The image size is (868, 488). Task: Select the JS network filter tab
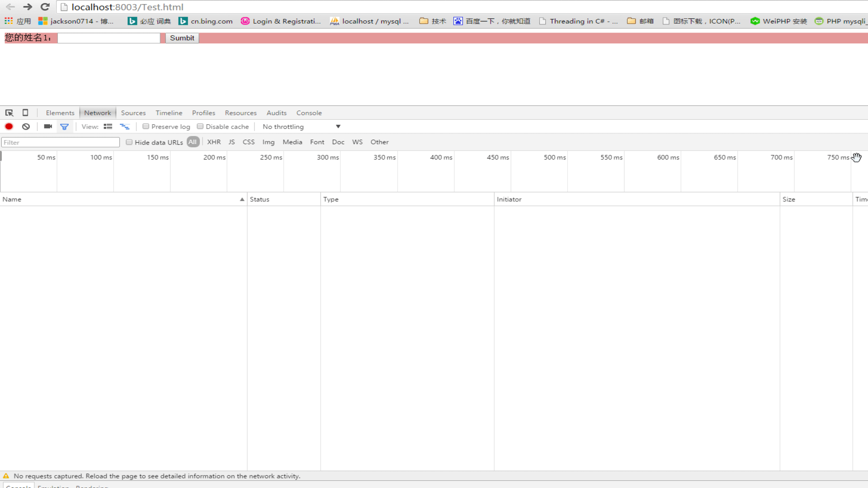pos(231,141)
